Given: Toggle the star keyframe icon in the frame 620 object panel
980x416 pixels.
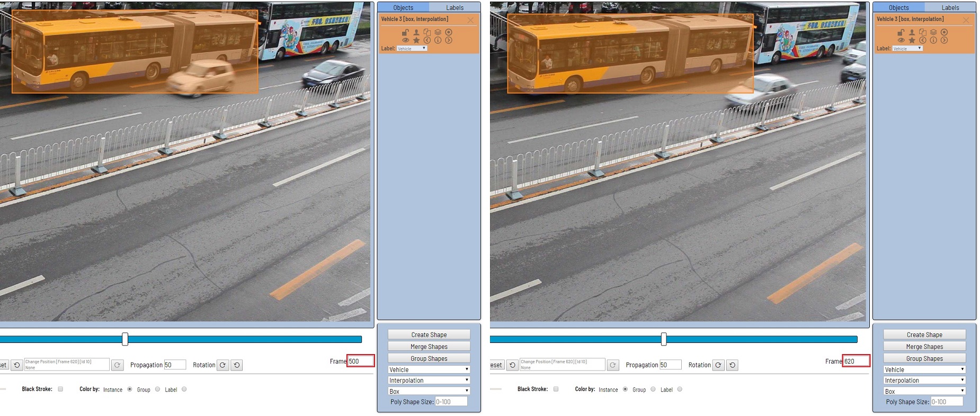Looking at the screenshot, I should tap(912, 40).
